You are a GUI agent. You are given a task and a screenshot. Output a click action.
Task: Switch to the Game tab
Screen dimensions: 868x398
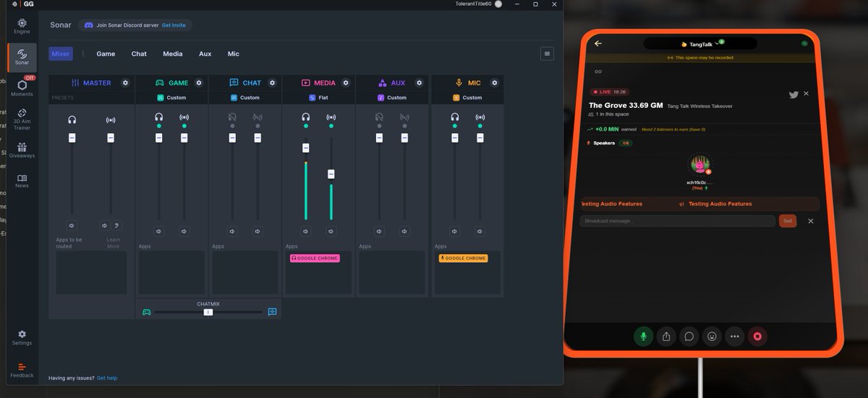(106, 54)
